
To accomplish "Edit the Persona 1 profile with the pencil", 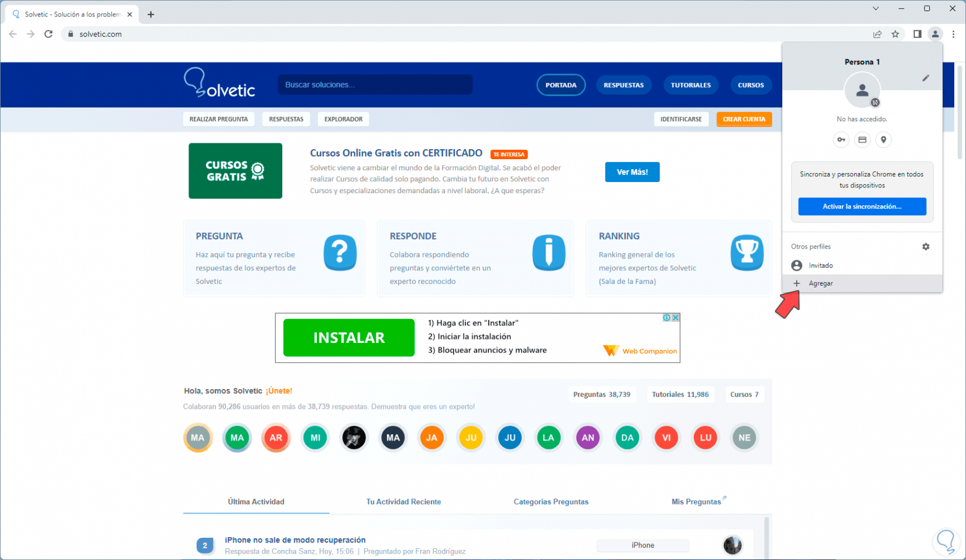I will pyautogui.click(x=926, y=78).
